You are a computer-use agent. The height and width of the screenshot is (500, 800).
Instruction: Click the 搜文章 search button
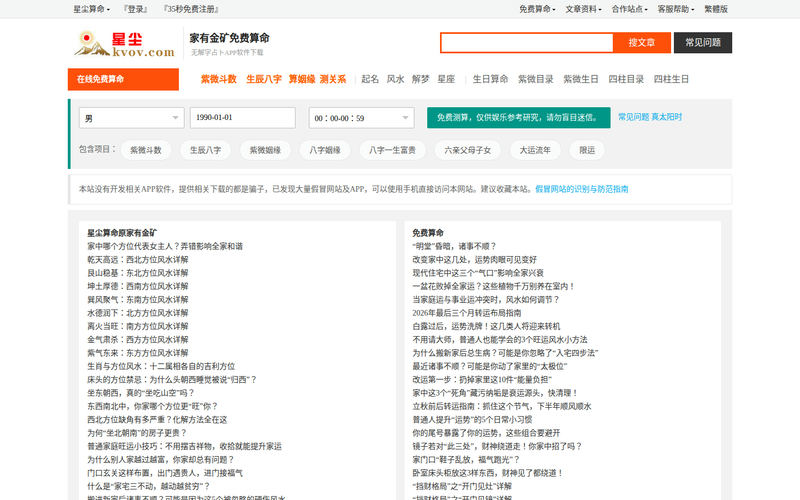pos(642,43)
